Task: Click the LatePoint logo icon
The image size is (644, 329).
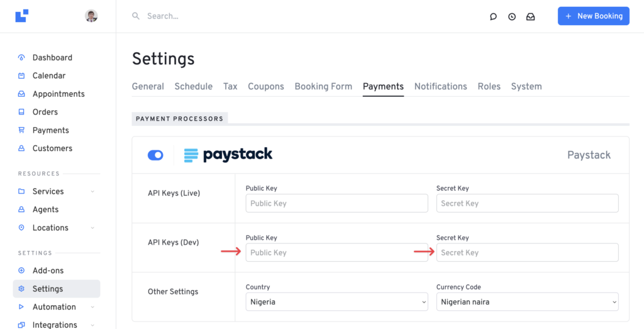Action: (x=22, y=16)
